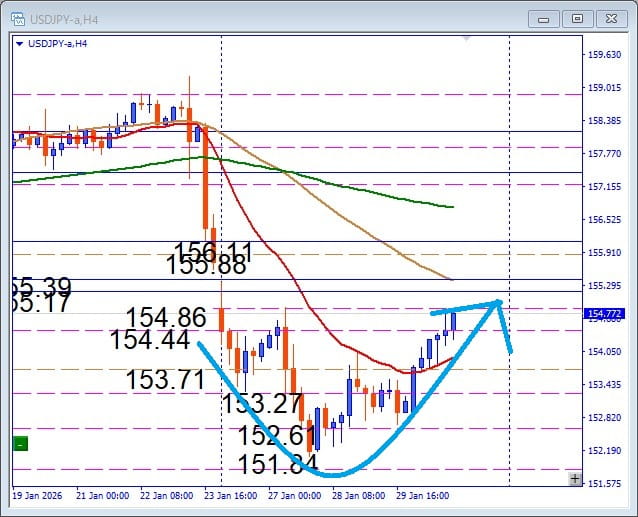The height and width of the screenshot is (517, 638).
Task: Click the 21 Jan 00:00 time label
Action: (103, 496)
